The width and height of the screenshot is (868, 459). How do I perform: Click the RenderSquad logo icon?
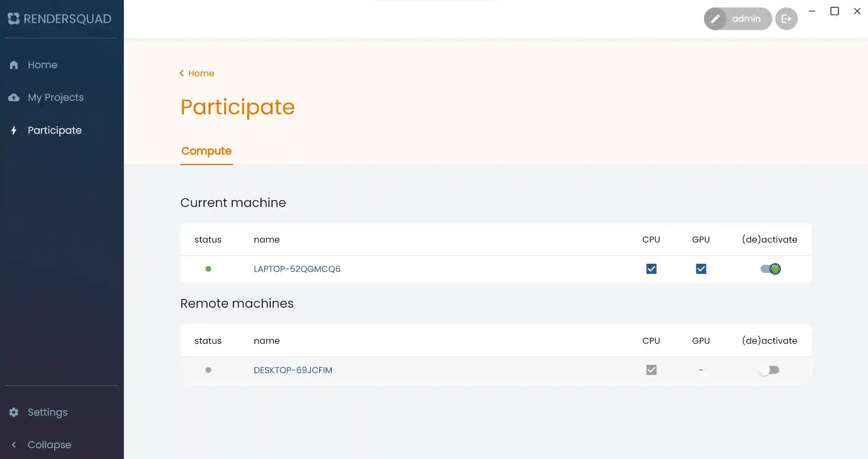14,19
